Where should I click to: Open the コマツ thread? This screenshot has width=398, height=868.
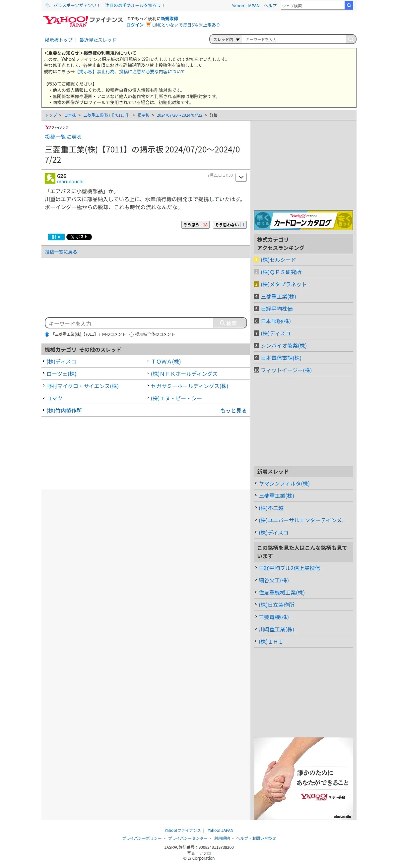tap(54, 398)
